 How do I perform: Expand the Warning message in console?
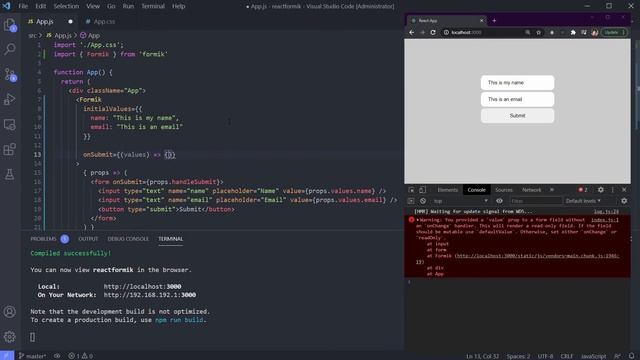(418, 220)
